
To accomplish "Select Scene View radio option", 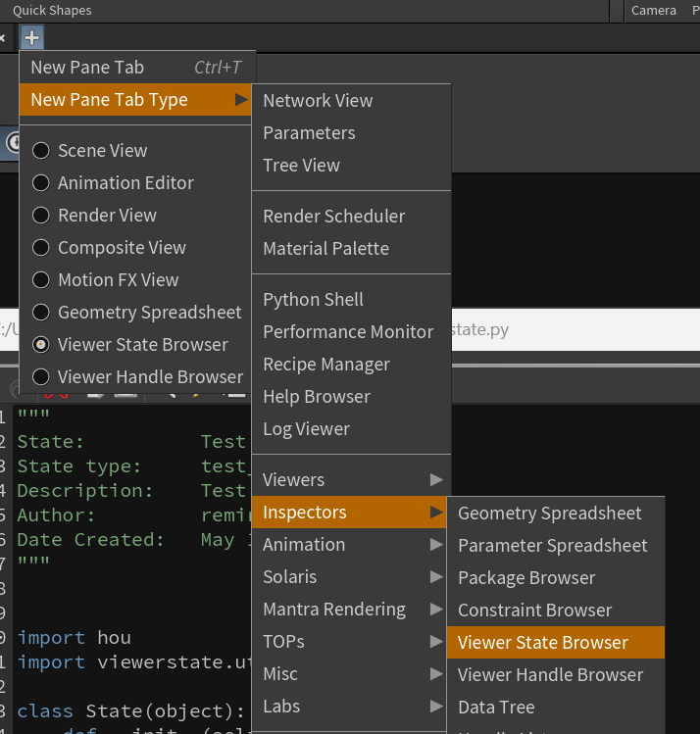I will (136, 151).
